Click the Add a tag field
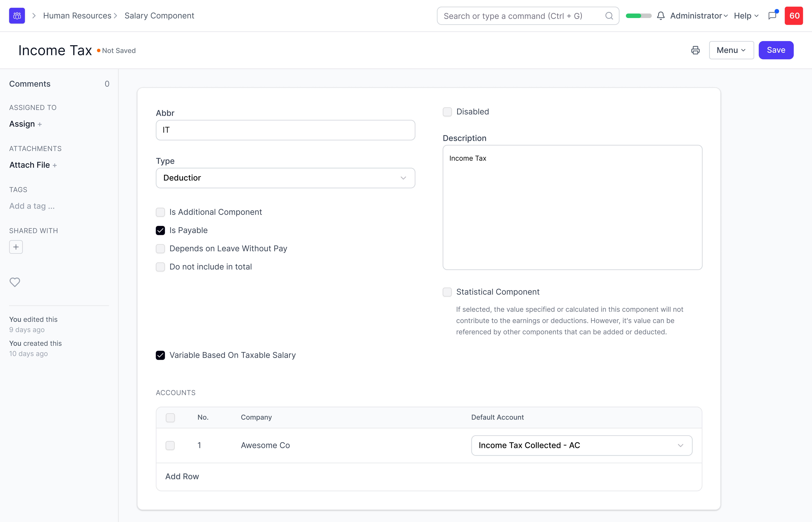 [x=32, y=206]
